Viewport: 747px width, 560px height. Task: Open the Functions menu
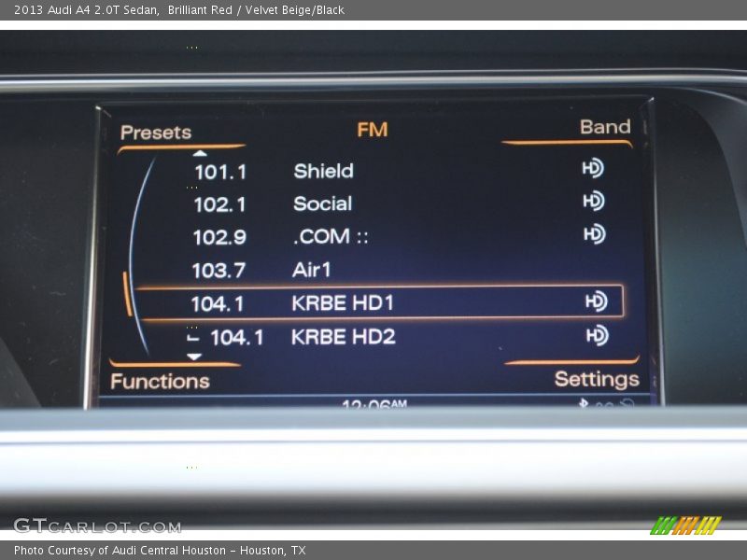coord(160,382)
